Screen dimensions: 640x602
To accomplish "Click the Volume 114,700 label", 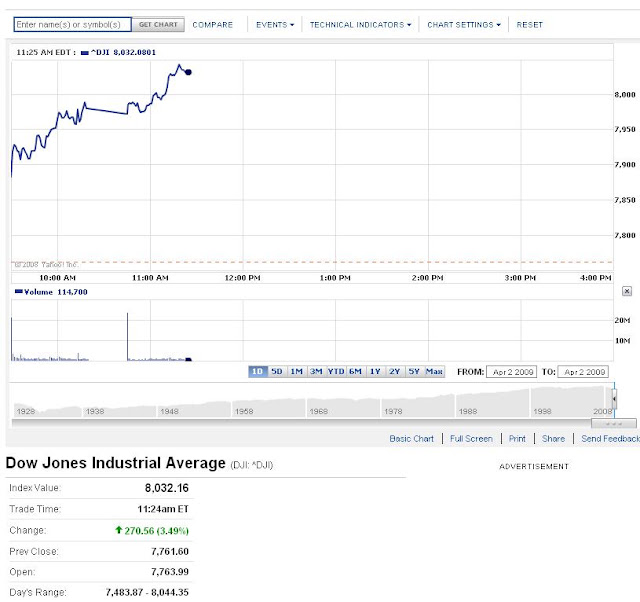I will click(x=56, y=292).
